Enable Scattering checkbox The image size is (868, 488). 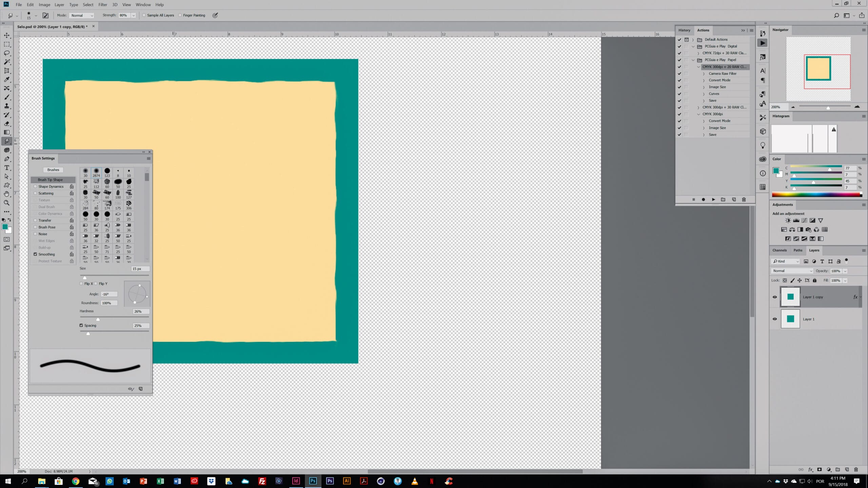35,193
